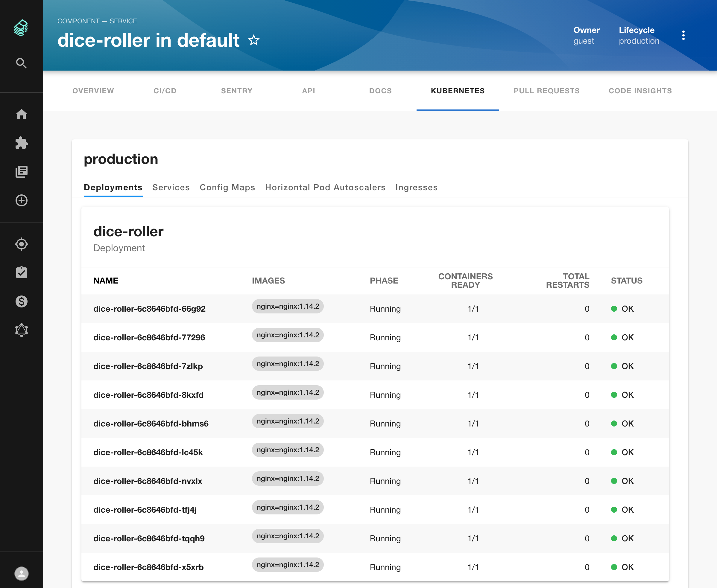
Task: Switch to the Pull Requests tab
Action: coord(546,91)
